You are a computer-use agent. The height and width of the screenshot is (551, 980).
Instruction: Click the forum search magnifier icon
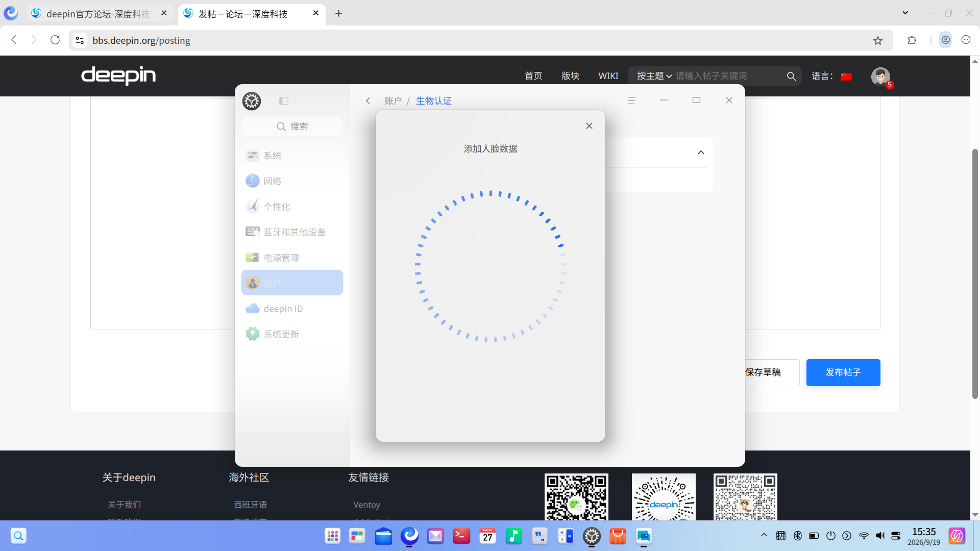[x=791, y=76]
